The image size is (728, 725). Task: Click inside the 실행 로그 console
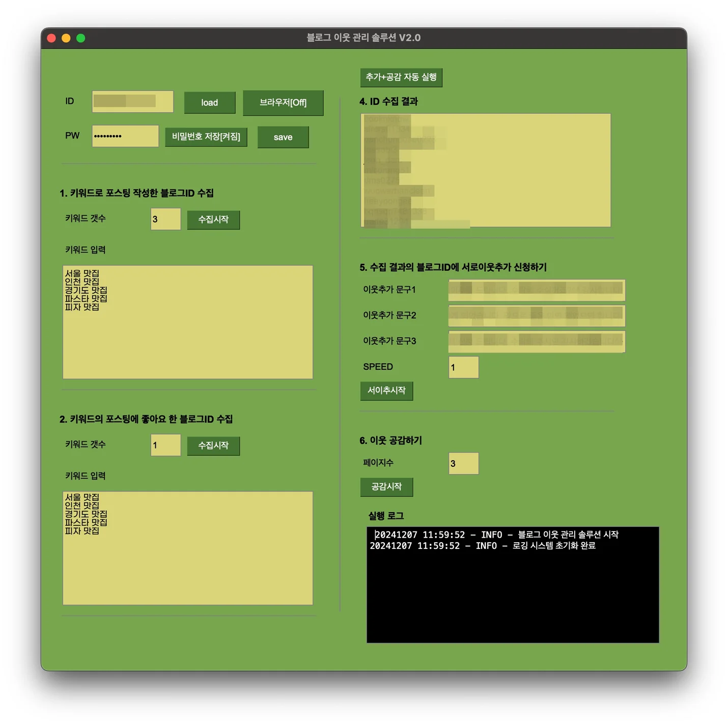coord(513,585)
